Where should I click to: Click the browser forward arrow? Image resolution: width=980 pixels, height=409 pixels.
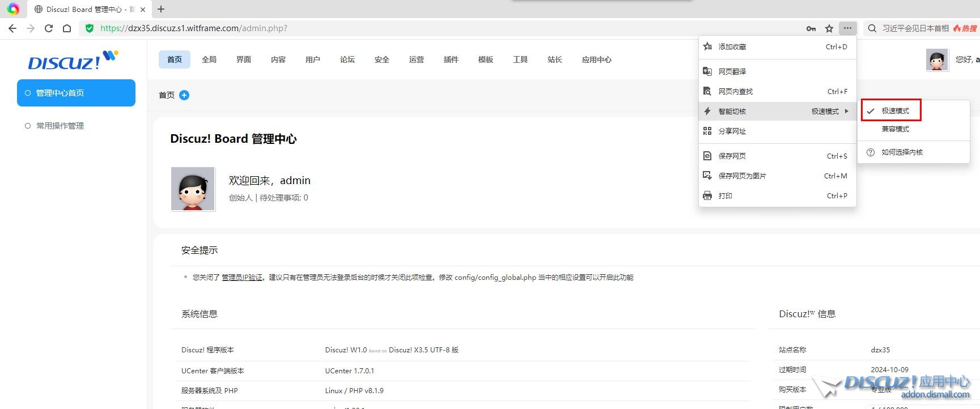coord(31,28)
